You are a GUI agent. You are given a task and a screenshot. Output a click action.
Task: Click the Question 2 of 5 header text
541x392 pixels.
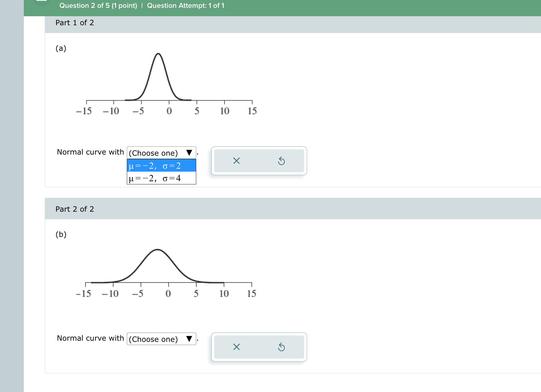point(98,5)
